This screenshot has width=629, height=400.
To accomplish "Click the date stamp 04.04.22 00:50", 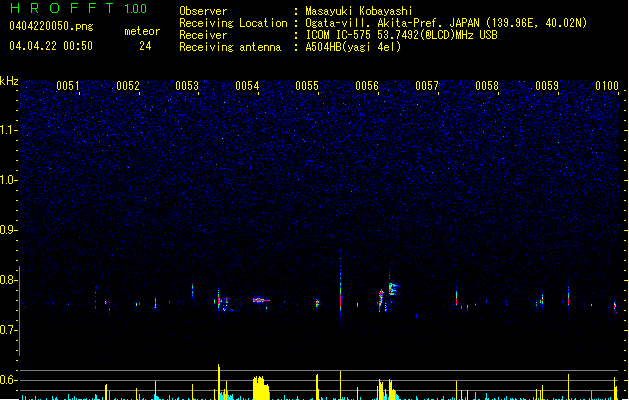I will tap(51, 46).
